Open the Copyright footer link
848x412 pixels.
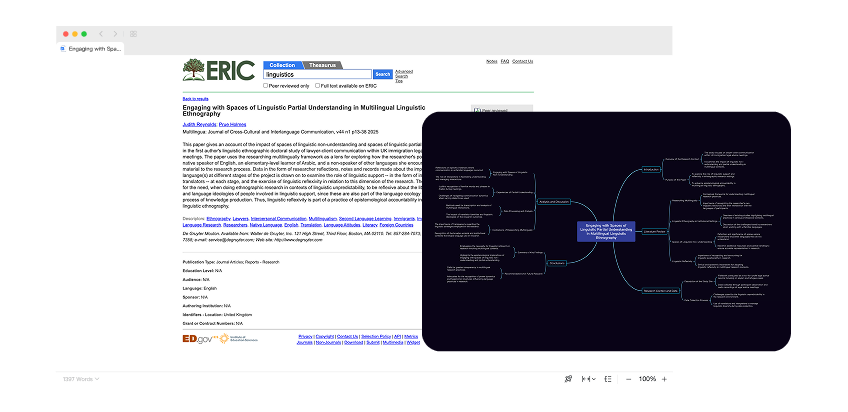[x=325, y=336]
